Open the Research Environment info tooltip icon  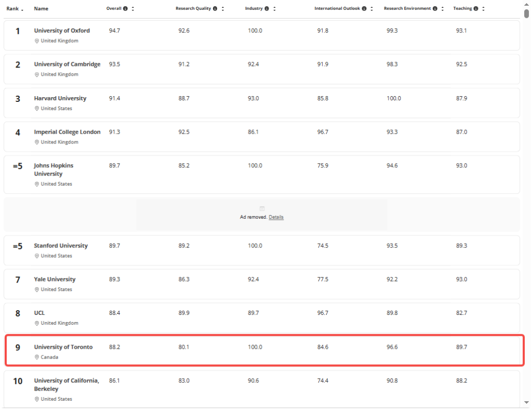pyautogui.click(x=434, y=9)
